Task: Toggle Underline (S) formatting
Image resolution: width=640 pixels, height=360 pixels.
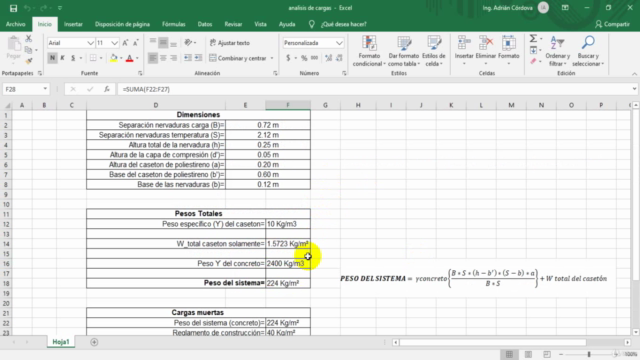Action: click(73, 58)
